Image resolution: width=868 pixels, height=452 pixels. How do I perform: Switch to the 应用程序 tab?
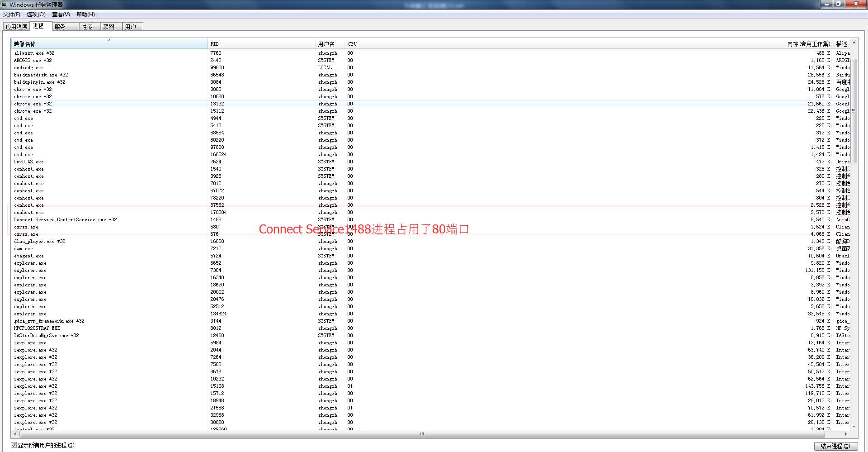pos(16,27)
